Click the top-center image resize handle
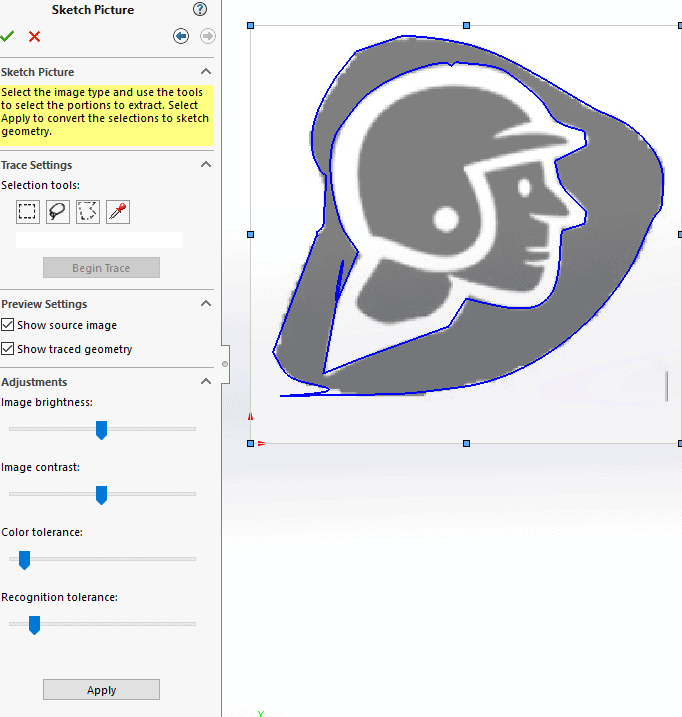 pyautogui.click(x=466, y=26)
